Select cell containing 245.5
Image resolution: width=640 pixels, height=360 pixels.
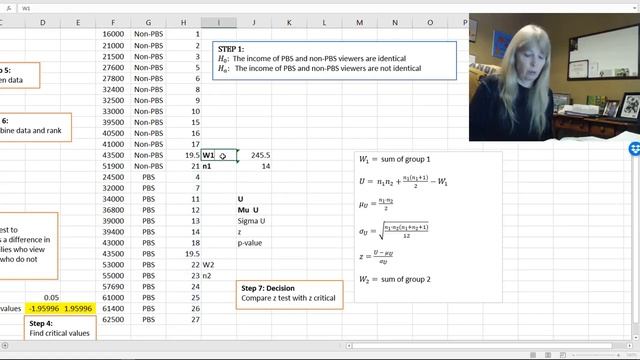point(254,155)
